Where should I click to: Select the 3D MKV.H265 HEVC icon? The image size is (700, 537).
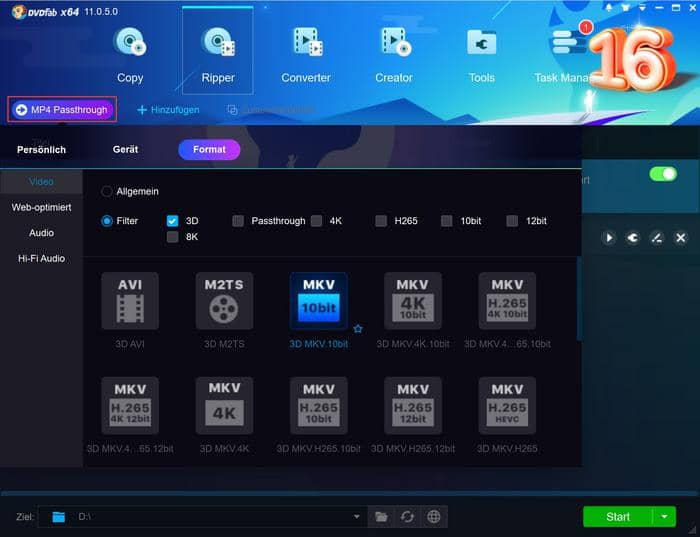[x=507, y=405]
